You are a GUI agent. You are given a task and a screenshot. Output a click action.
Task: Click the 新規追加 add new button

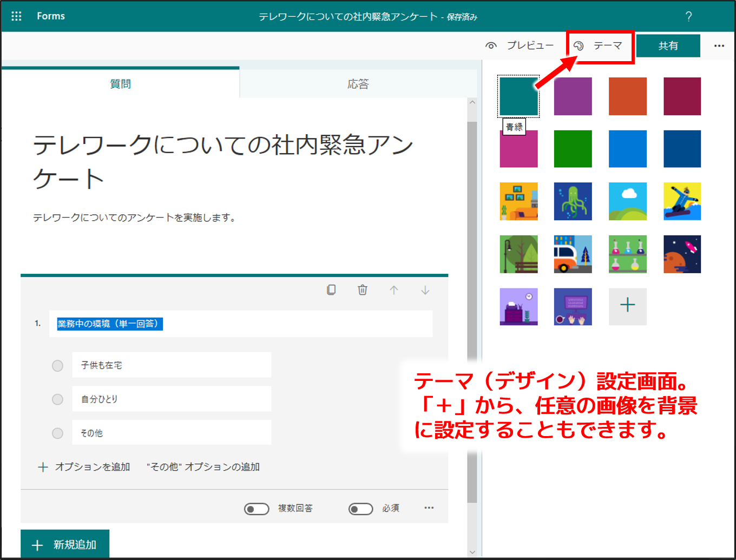65,544
